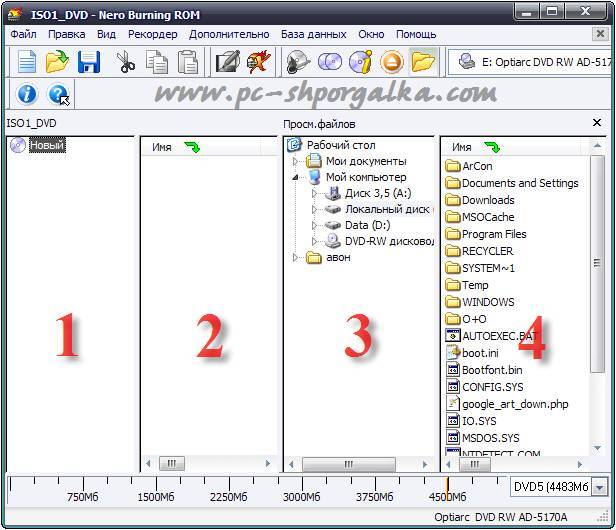This screenshot has width=616, height=530.
Task: Expand DVD-RW дисковод node
Action: tap(314, 241)
